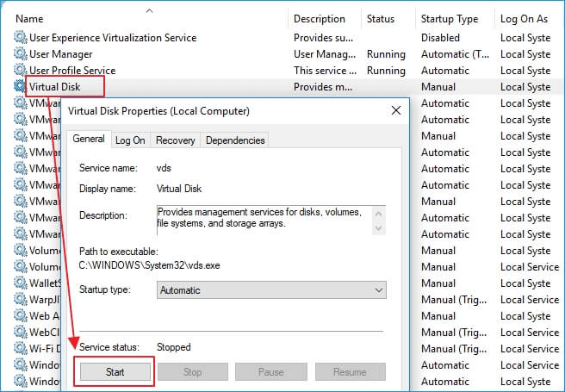Click the Start service button

click(x=115, y=372)
